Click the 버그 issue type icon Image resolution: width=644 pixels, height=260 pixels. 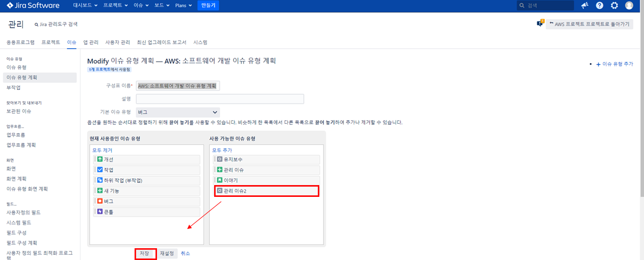(x=100, y=201)
